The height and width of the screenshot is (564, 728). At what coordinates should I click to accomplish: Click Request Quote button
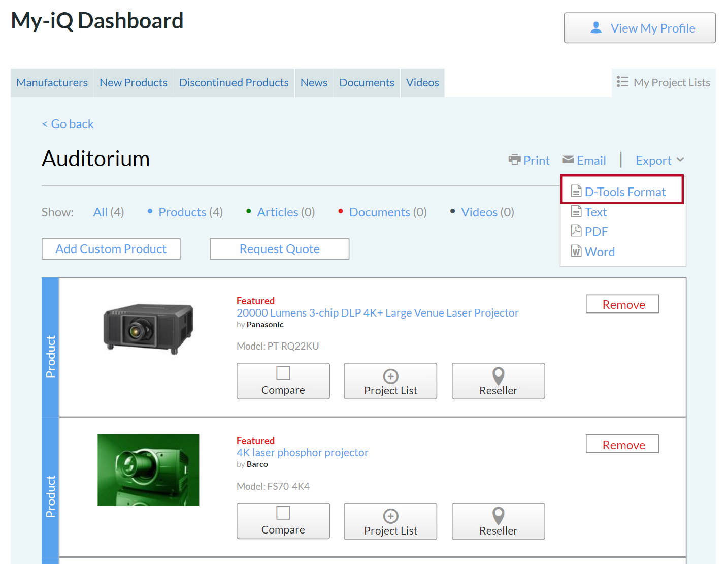point(280,249)
